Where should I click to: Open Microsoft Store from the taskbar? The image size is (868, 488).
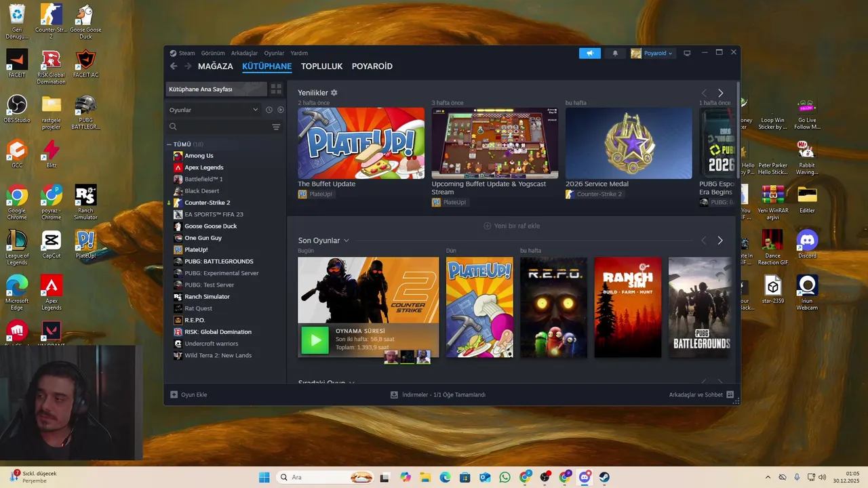tap(465, 477)
